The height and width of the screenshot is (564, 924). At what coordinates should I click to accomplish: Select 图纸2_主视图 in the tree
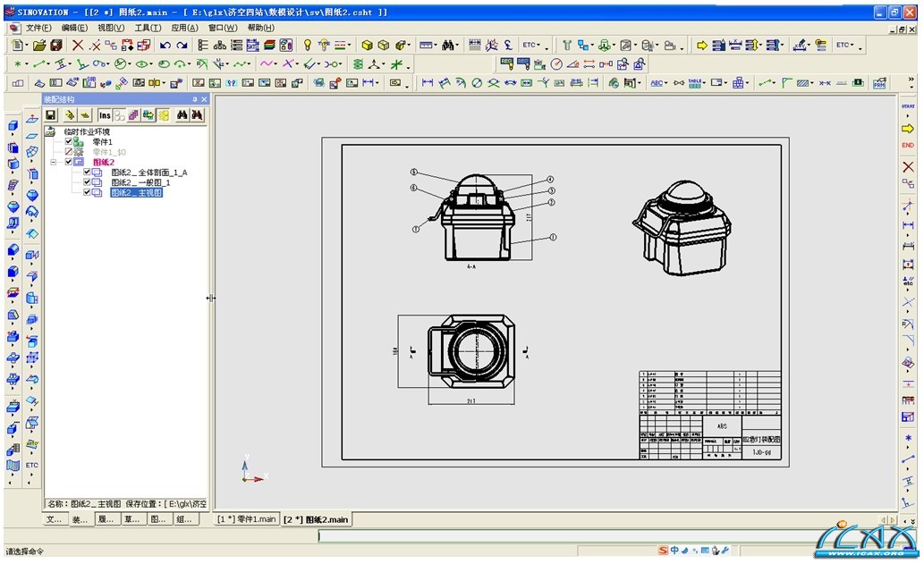point(136,192)
